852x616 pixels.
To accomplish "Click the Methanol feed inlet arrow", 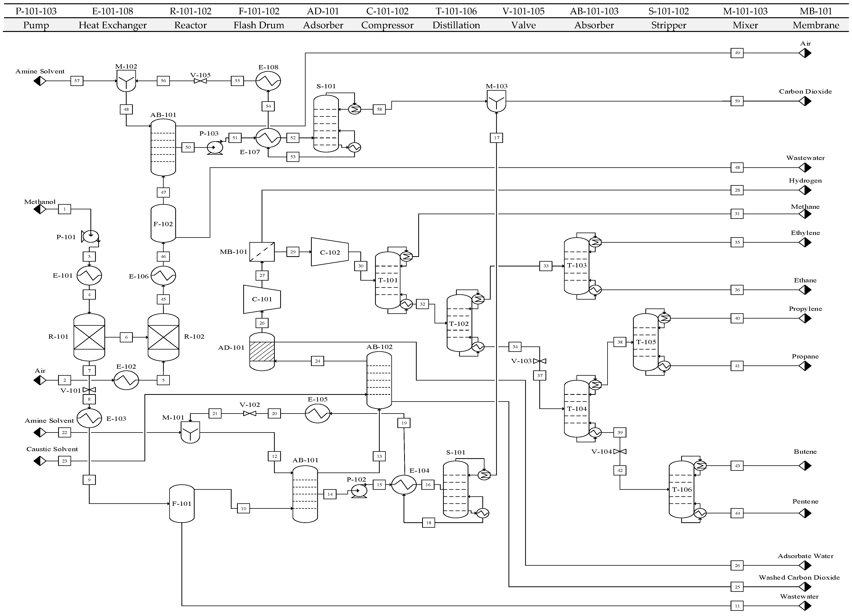I will pyautogui.click(x=40, y=209).
